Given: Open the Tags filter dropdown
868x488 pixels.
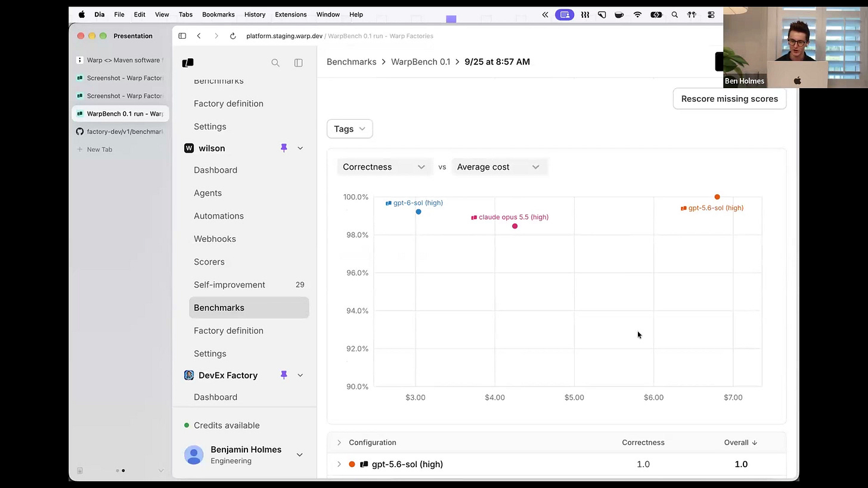Looking at the screenshot, I should click(350, 129).
